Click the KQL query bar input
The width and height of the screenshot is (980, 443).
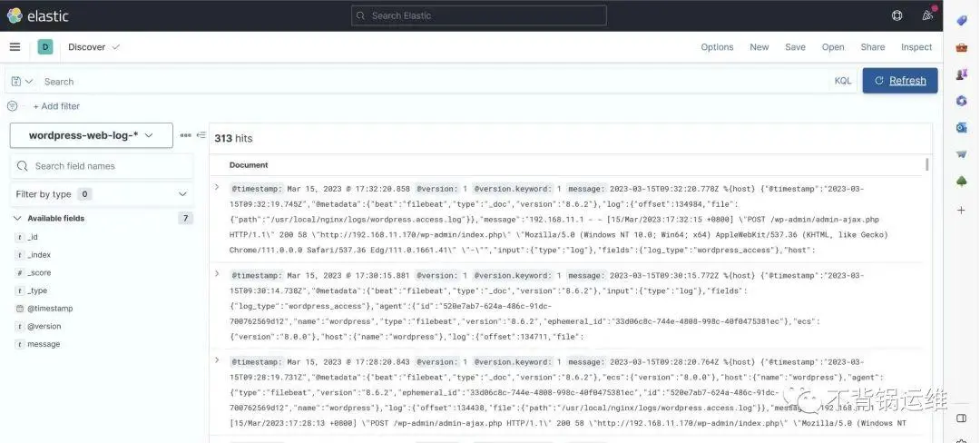pos(435,81)
